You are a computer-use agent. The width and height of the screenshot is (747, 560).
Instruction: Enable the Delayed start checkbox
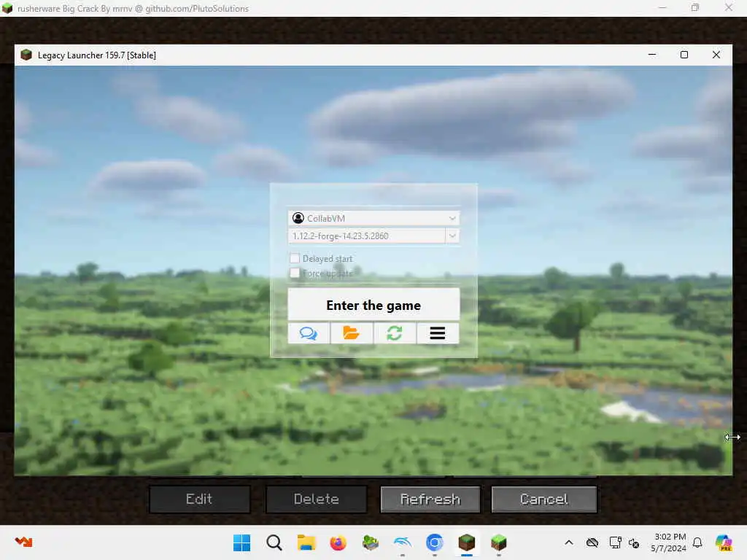click(x=295, y=258)
